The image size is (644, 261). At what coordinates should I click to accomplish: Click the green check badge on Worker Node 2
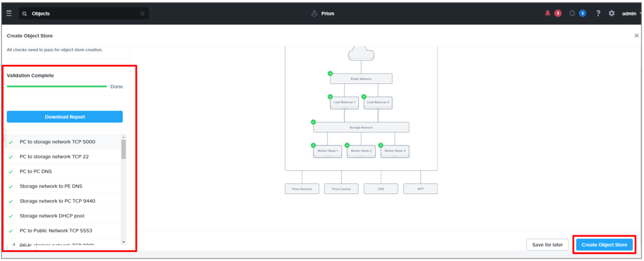point(347,145)
